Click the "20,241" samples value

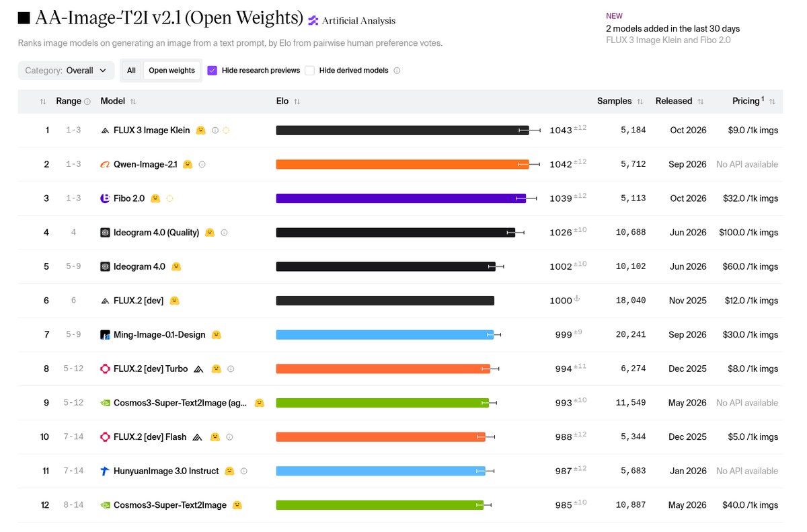coord(631,335)
